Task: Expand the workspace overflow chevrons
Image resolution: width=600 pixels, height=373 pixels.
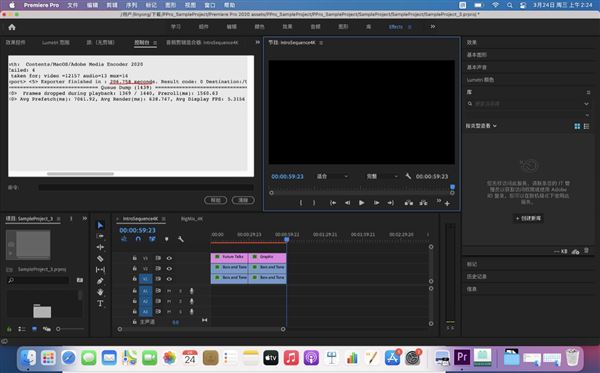Action: coord(433,26)
